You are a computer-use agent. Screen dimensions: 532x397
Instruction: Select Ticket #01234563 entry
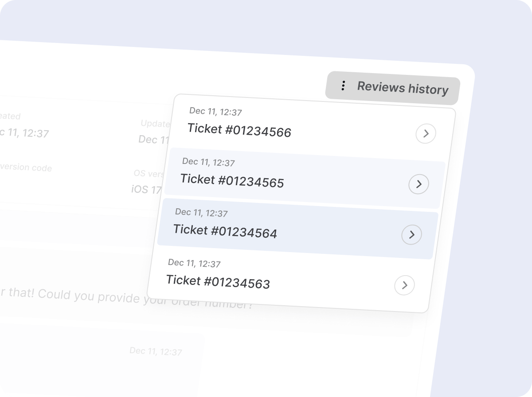[x=290, y=279]
